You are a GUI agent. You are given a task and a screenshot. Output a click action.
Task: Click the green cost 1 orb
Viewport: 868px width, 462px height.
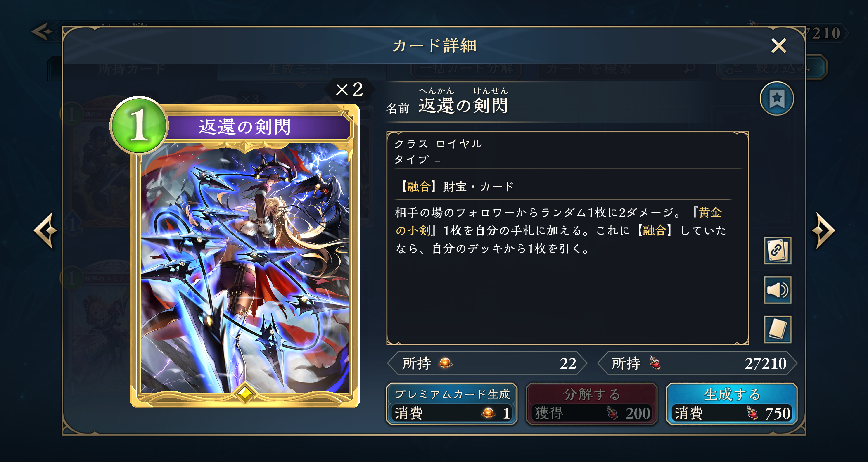(139, 125)
